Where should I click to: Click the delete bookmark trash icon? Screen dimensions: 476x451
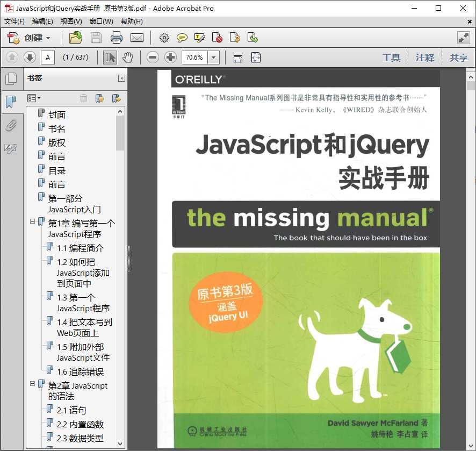tap(83, 98)
